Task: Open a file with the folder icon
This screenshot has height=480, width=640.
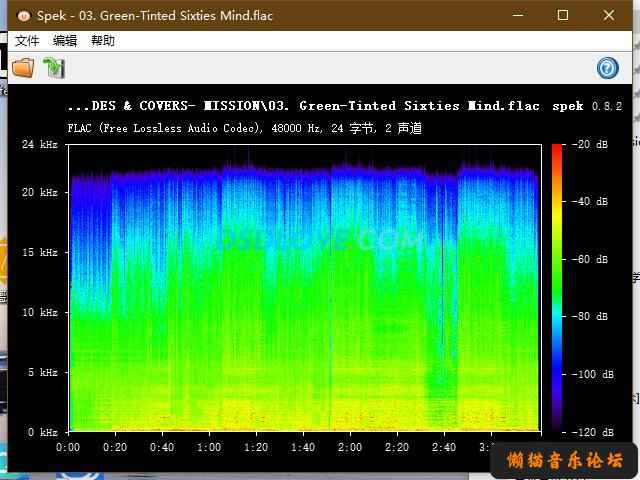Action: pos(23,68)
